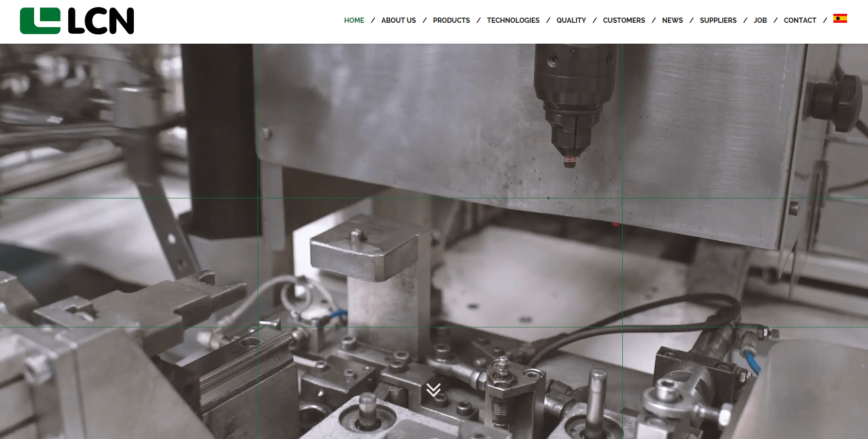Open the Customers page
868x439 pixels.
(624, 20)
